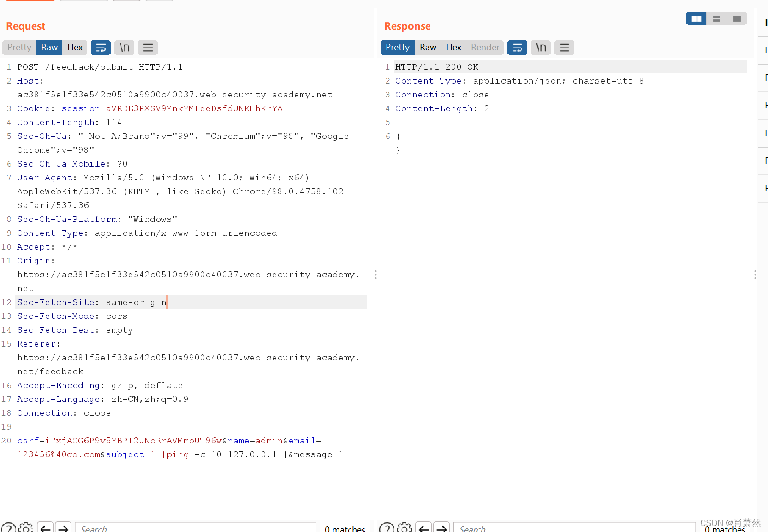
Task: Click the right-side panel drag handle dots
Action: pyautogui.click(x=755, y=275)
